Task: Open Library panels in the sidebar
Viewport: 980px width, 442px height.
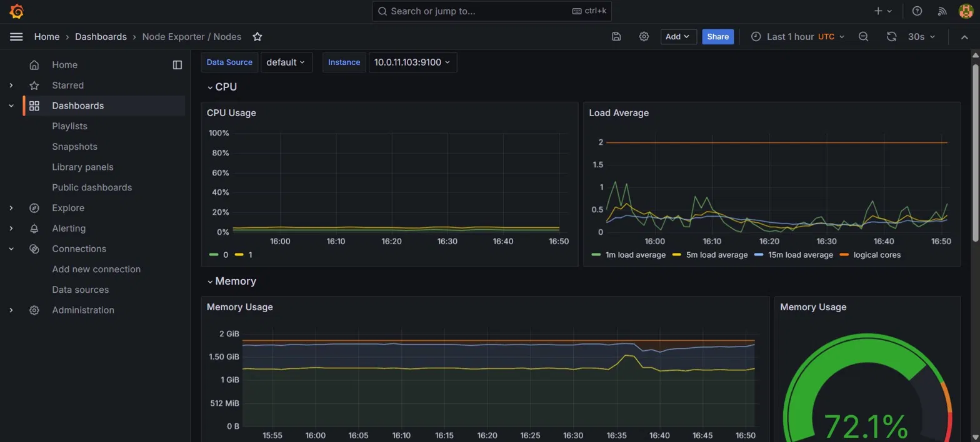Action: (82, 167)
